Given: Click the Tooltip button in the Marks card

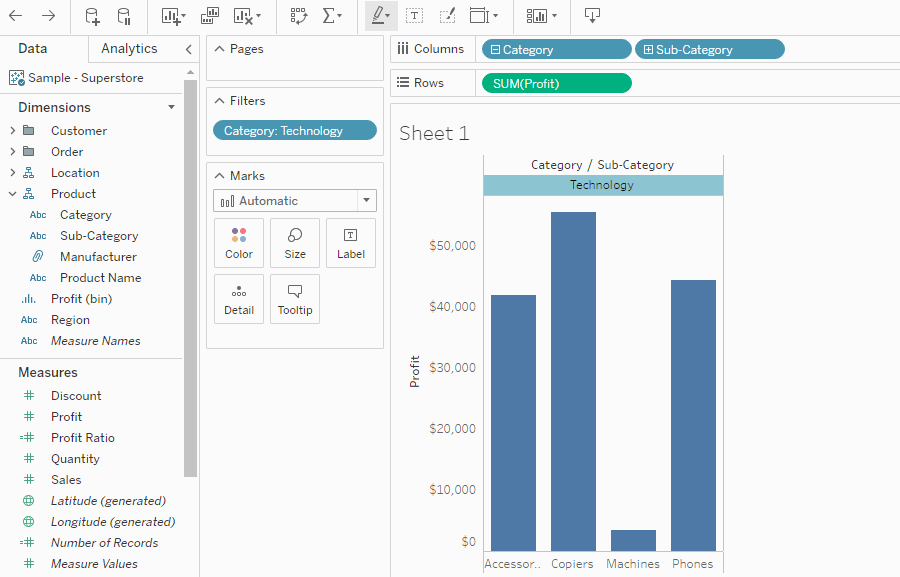Looking at the screenshot, I should point(294,299).
